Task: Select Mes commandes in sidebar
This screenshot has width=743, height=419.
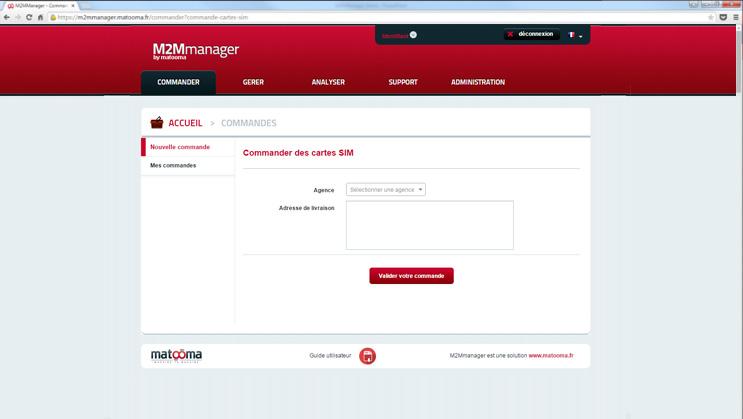Action: coord(188,165)
